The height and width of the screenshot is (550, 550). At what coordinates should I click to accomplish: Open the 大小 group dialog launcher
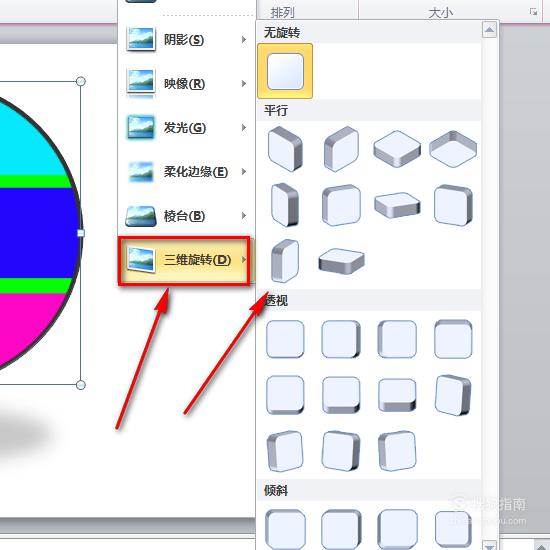pyautogui.click(x=534, y=12)
